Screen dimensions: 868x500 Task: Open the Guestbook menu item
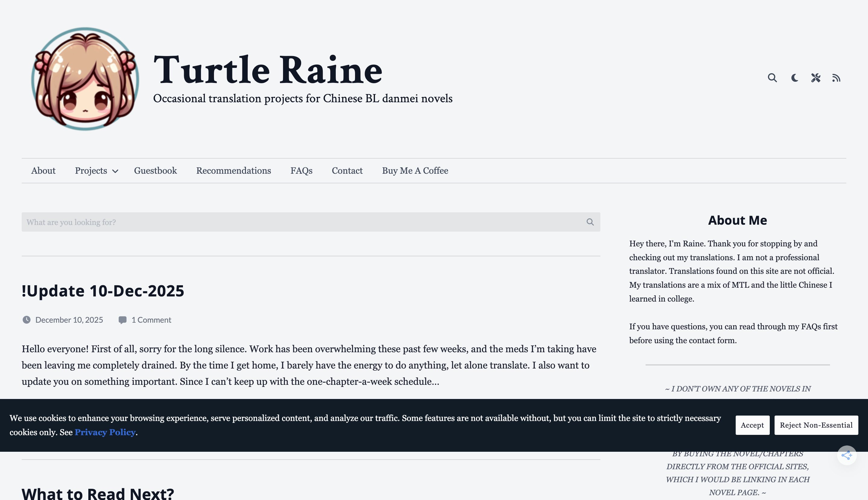(155, 171)
